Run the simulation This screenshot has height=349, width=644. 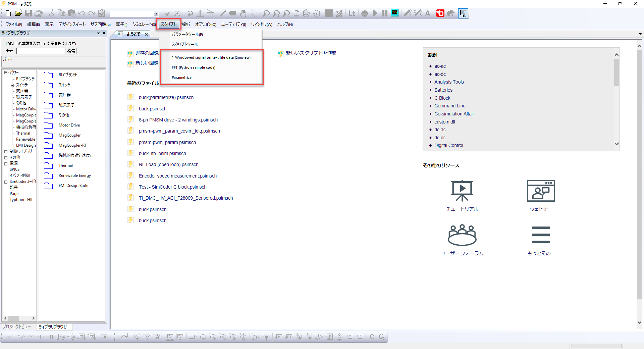coord(375,13)
